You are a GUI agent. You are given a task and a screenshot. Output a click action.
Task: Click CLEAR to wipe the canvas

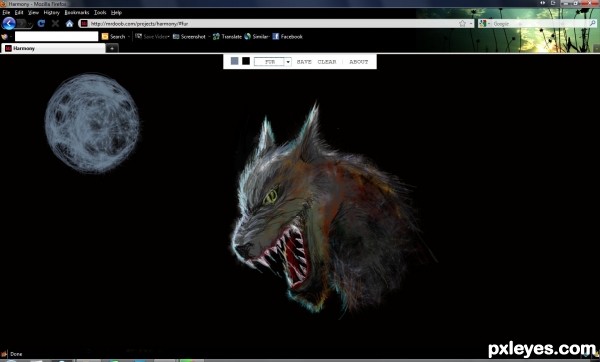point(327,62)
